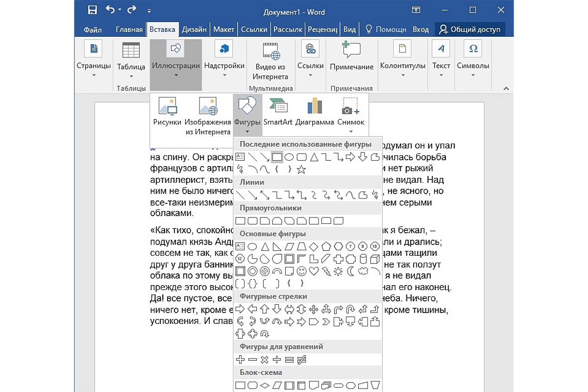
Task: Choose the double-headed arrow line in Линии
Action: (x=265, y=196)
